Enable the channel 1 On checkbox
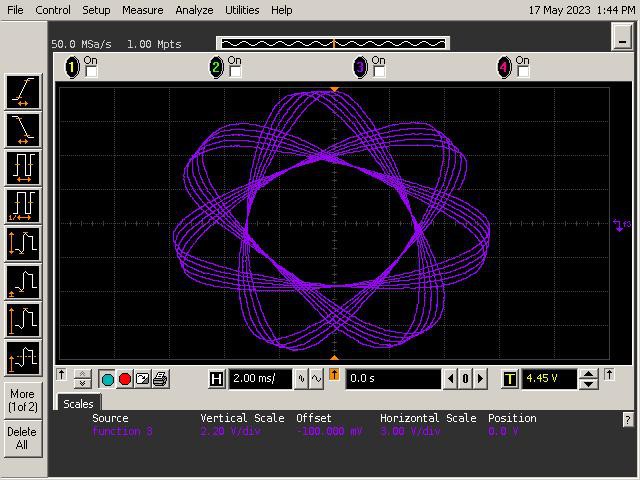Screen dimensions: 640x480 click(91, 72)
